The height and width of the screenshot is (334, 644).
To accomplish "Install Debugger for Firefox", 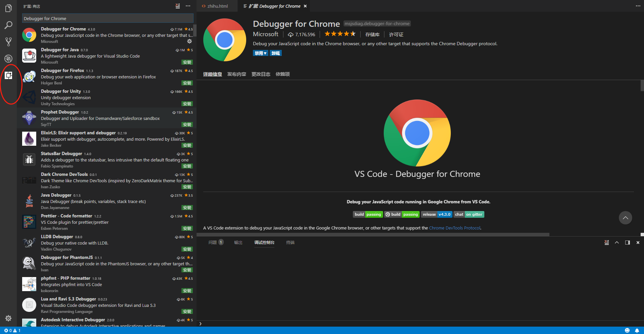I will 187,83.
